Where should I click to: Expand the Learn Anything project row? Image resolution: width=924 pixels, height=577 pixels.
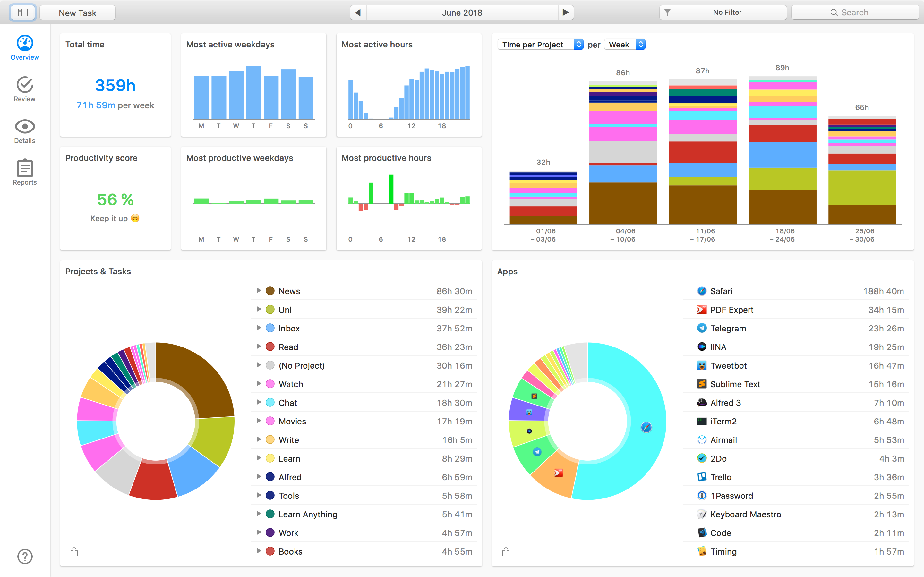(259, 514)
